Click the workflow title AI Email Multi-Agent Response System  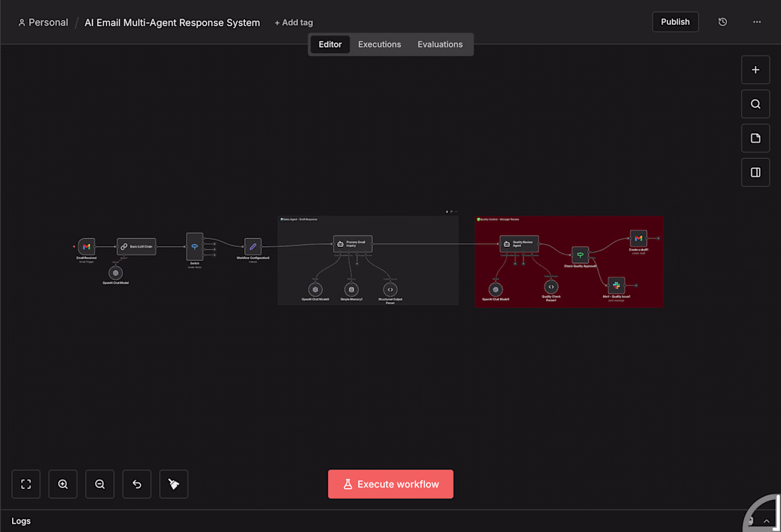173,23
